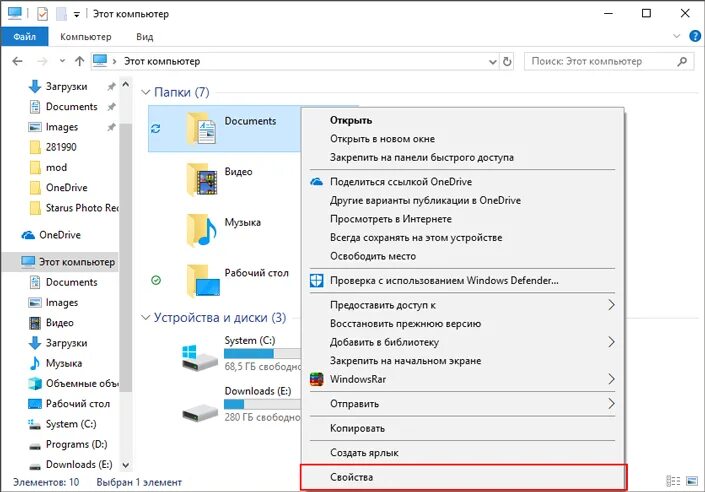Open Customize Quick Access Toolbar dropdown arrow
The image size is (705, 492).
click(x=77, y=15)
